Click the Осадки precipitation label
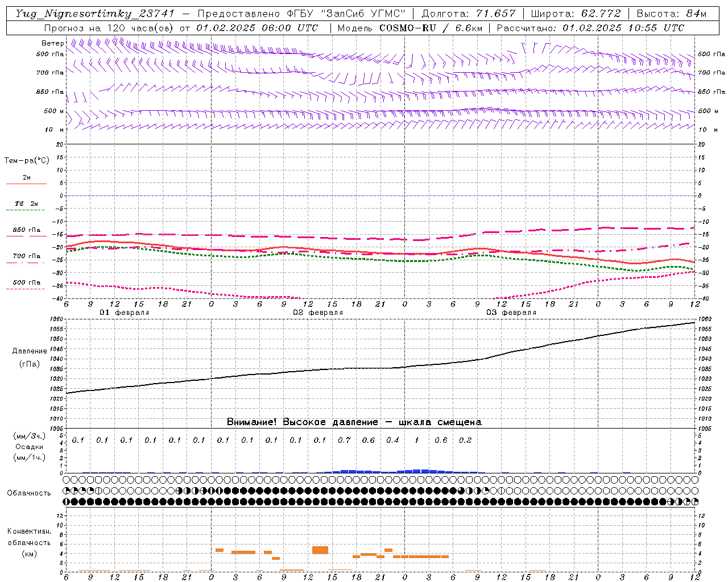The width and height of the screenshot is (728, 582). tap(29, 447)
